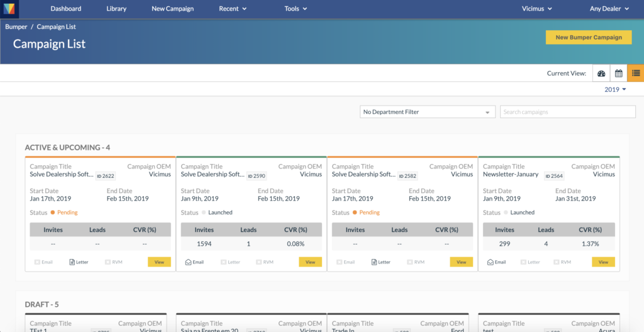The width and height of the screenshot is (644, 332).
Task: Select the list view icon
Action: coord(636,74)
